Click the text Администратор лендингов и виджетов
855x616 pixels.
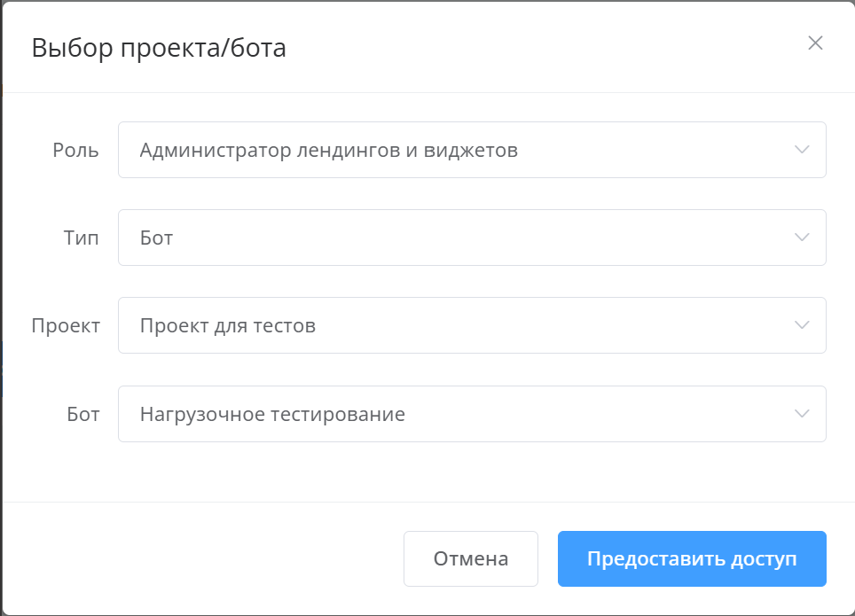[328, 150]
